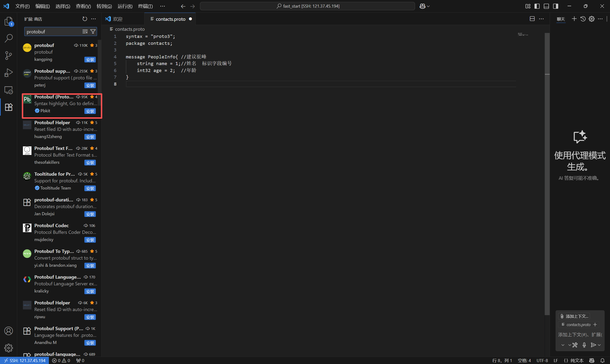Open Copilot icon in title bar
The width and height of the screenshot is (610, 364).
[x=422, y=6]
